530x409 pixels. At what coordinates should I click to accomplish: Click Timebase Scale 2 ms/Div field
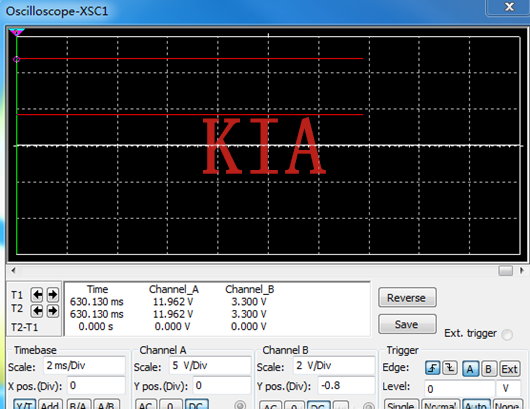click(x=84, y=365)
